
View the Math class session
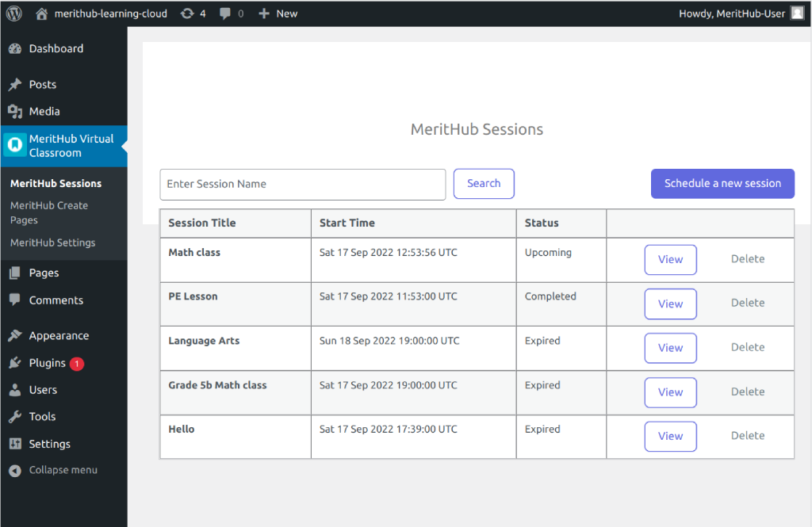(670, 260)
